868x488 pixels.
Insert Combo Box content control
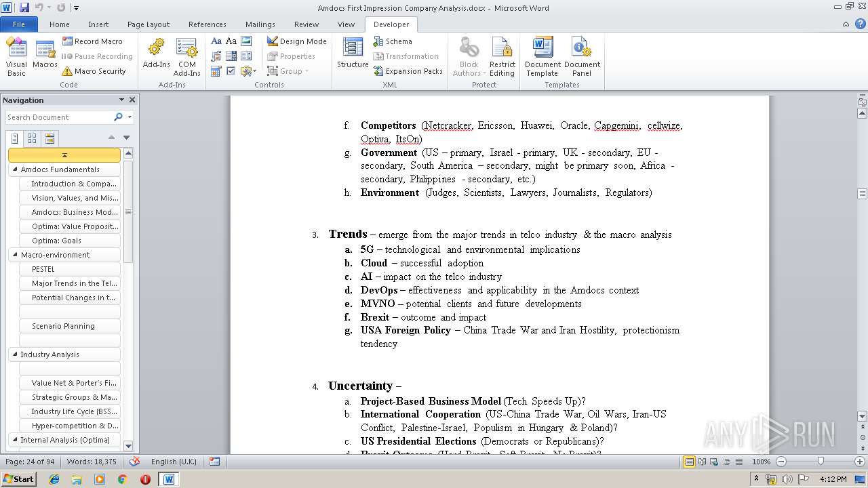pyautogui.click(x=231, y=56)
